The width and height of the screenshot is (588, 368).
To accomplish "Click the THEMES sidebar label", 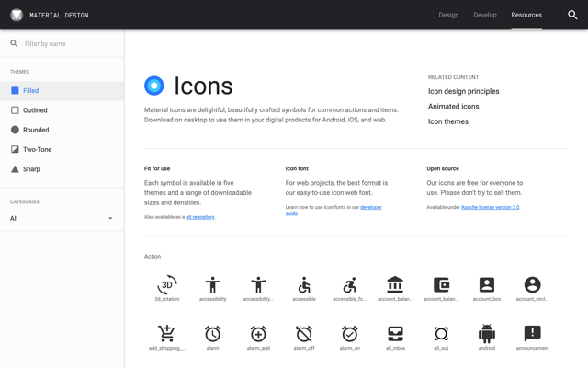I will (x=19, y=72).
